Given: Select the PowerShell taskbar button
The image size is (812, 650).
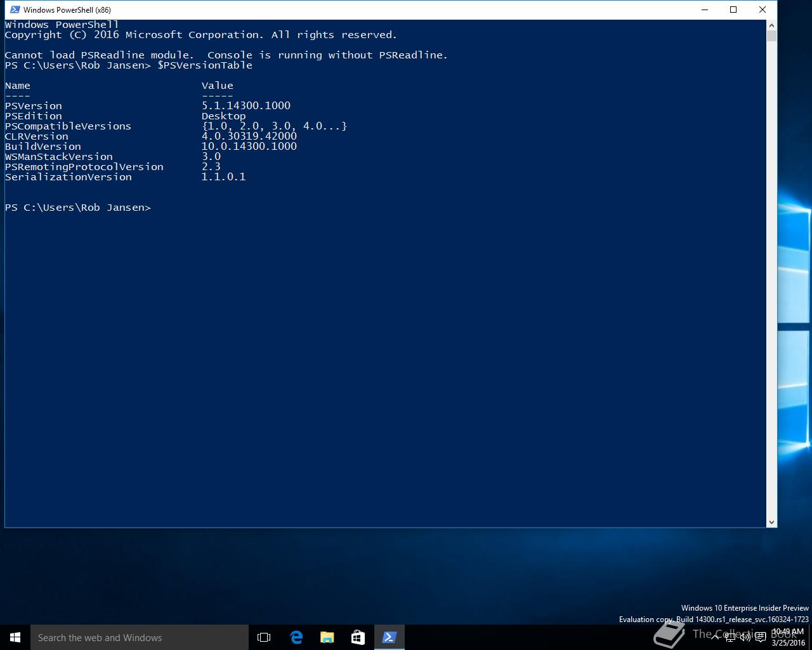Looking at the screenshot, I should 390,637.
